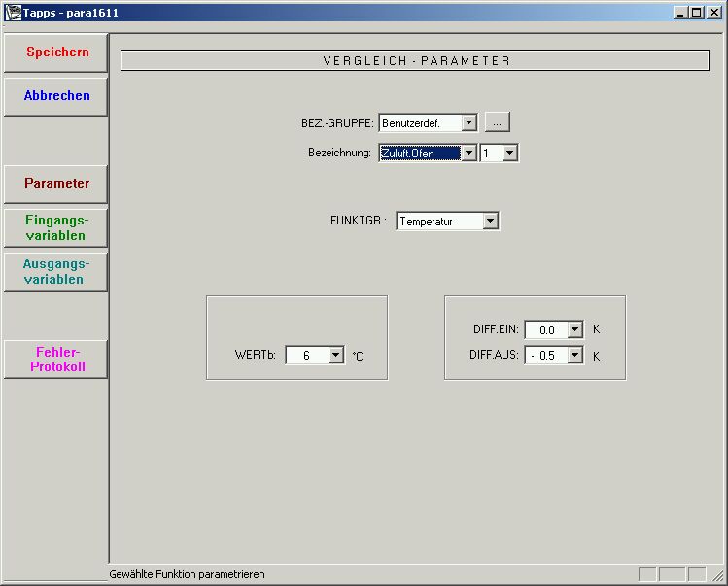Click the Tapps application icon in title bar
This screenshot has height=586, width=728.
tap(13, 13)
